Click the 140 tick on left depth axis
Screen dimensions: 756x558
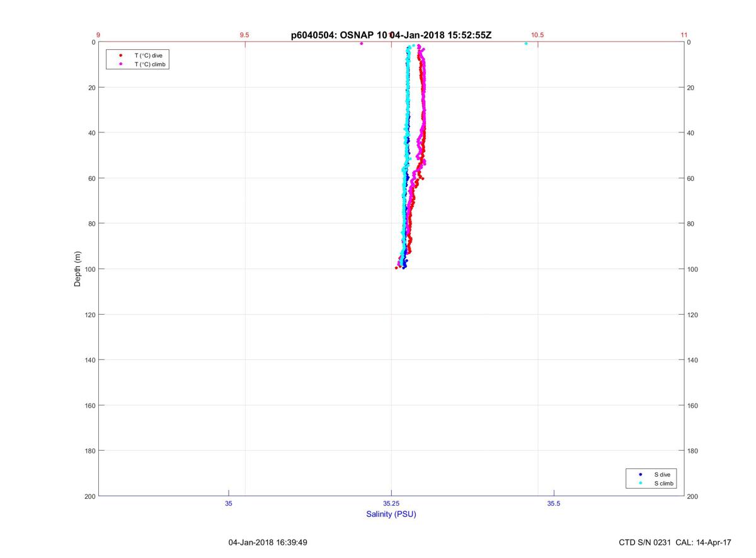(x=89, y=360)
